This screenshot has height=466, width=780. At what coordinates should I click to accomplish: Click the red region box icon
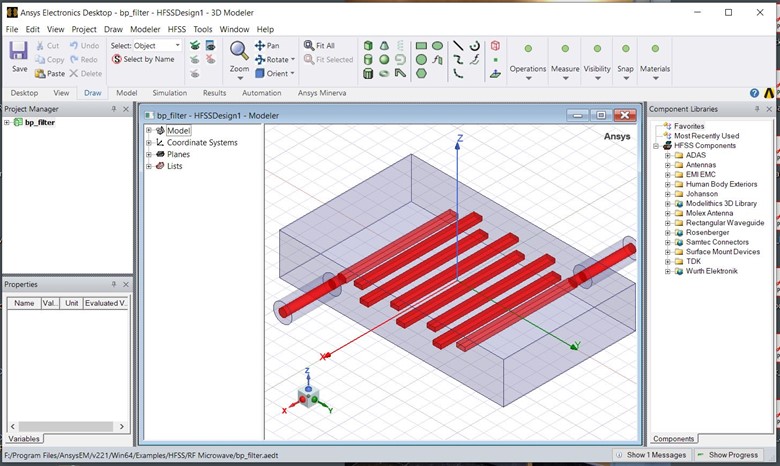point(495,46)
